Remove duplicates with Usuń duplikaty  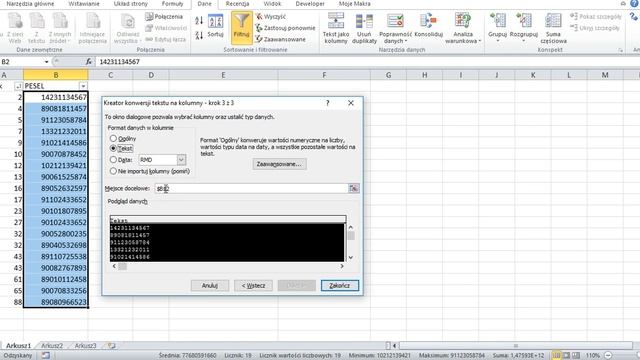pyautogui.click(x=364, y=28)
